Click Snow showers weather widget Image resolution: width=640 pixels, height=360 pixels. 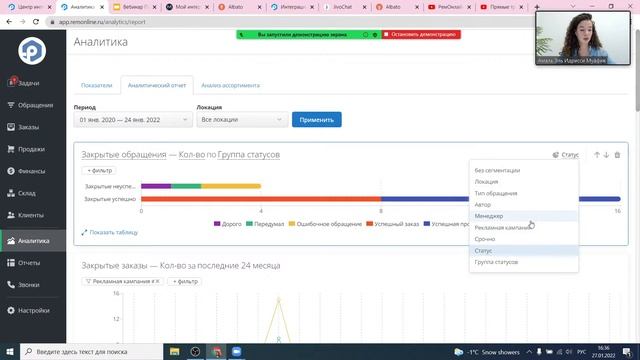coord(487,352)
